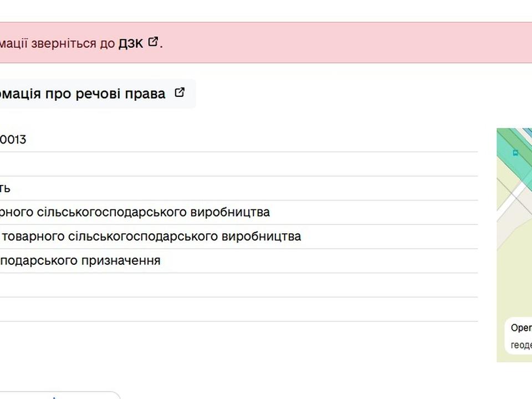Select the cadastral number ending in 0013
Screen dimensions: 532x399
coord(13,140)
